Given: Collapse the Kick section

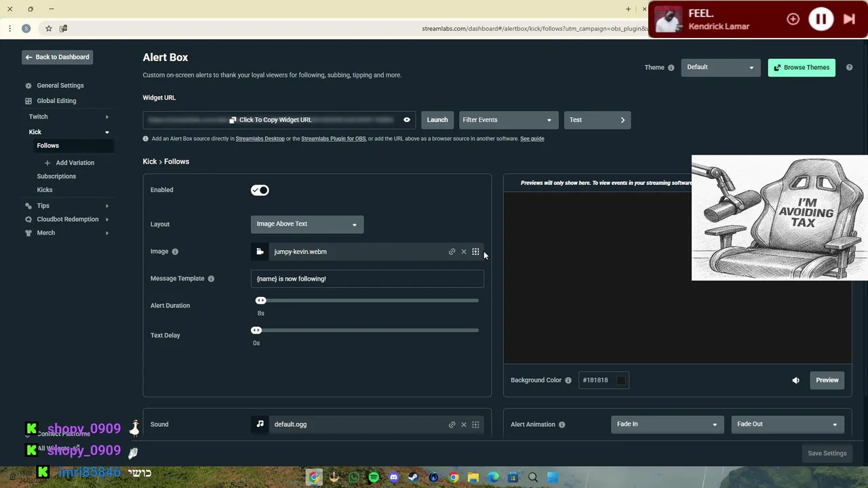Looking at the screenshot, I should (68, 132).
